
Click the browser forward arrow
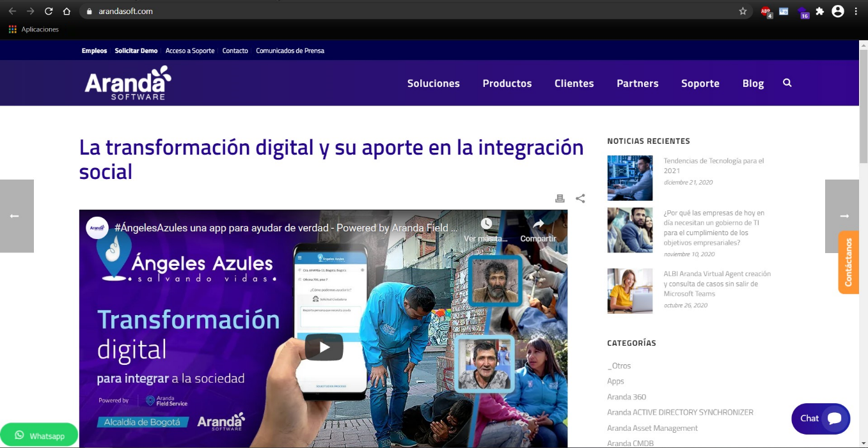pos(31,12)
